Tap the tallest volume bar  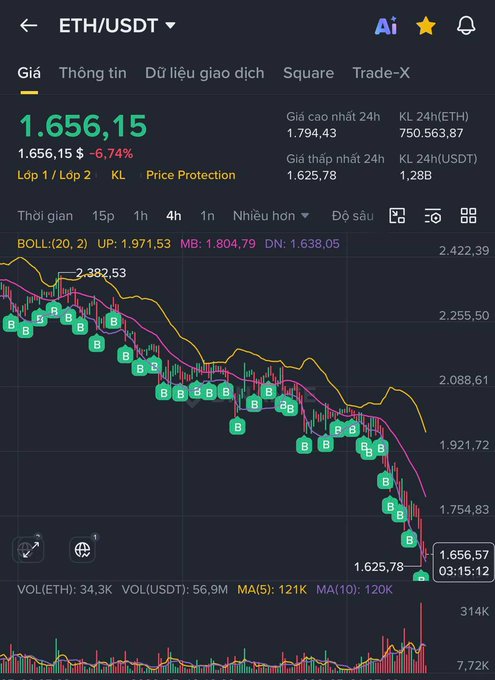pos(421,638)
